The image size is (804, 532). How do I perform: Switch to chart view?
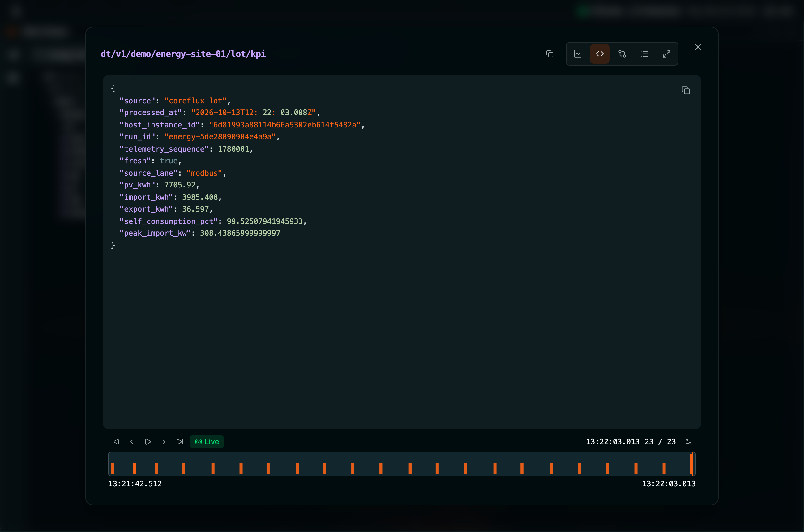pos(577,54)
